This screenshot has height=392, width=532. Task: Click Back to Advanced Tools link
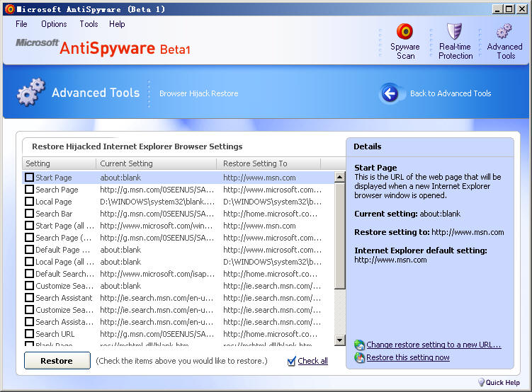click(x=451, y=93)
